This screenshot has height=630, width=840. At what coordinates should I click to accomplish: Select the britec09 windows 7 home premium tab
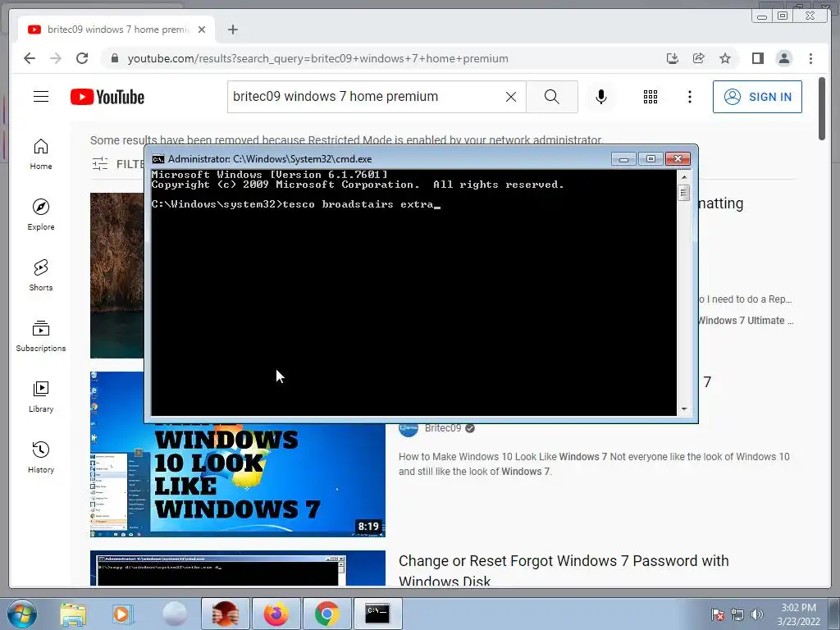[x=116, y=30]
